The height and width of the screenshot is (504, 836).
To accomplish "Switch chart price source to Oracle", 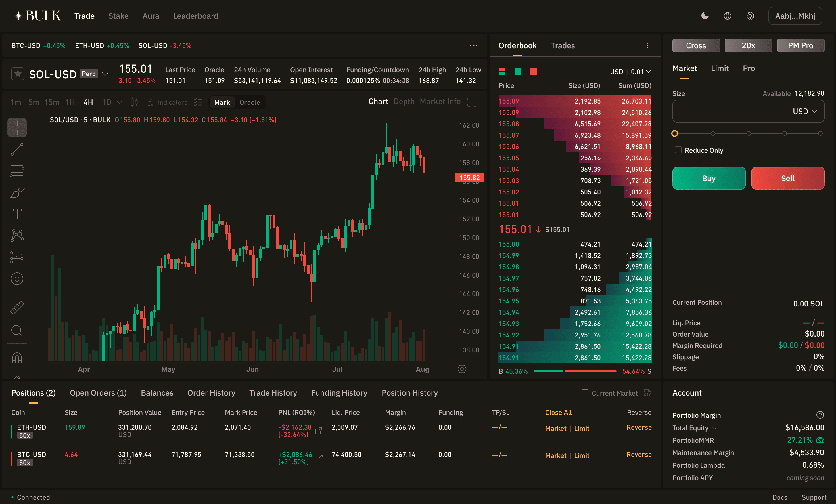I will (249, 102).
